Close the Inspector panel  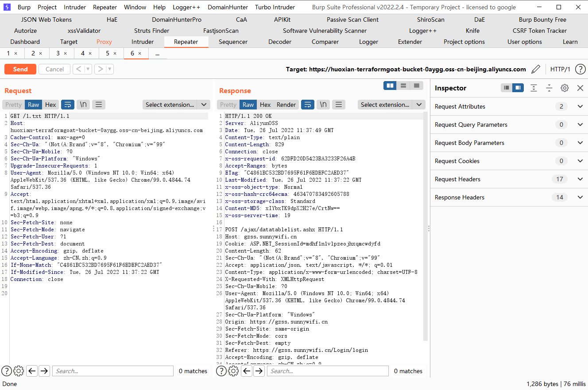point(580,88)
